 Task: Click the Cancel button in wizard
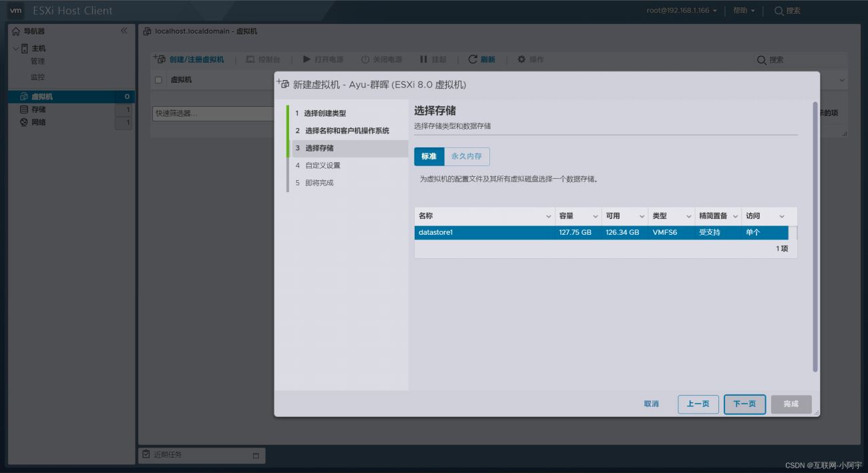pyautogui.click(x=652, y=404)
